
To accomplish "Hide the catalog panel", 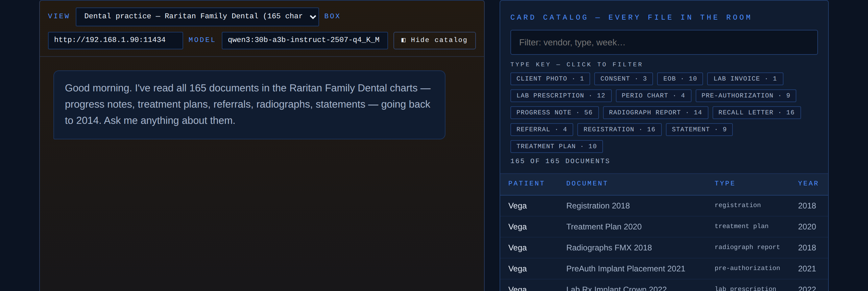I will click(x=434, y=41).
